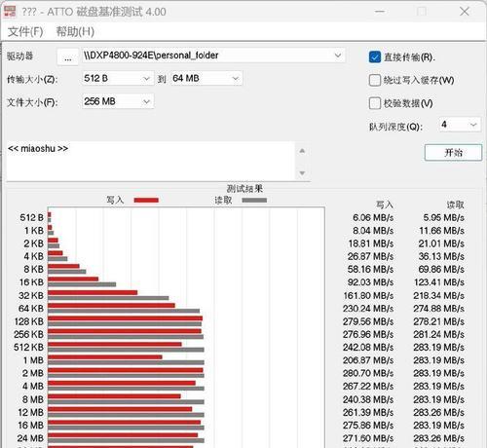The image size is (487, 448).
Task: Click the write value 271.60 MB/s
Action: point(368,438)
